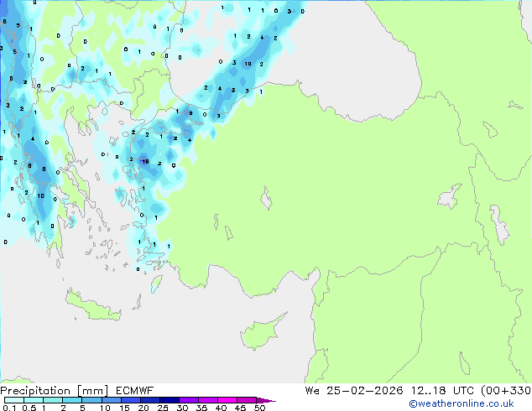Click the Lake Van outline in eastern Turkey

coord(451,198)
